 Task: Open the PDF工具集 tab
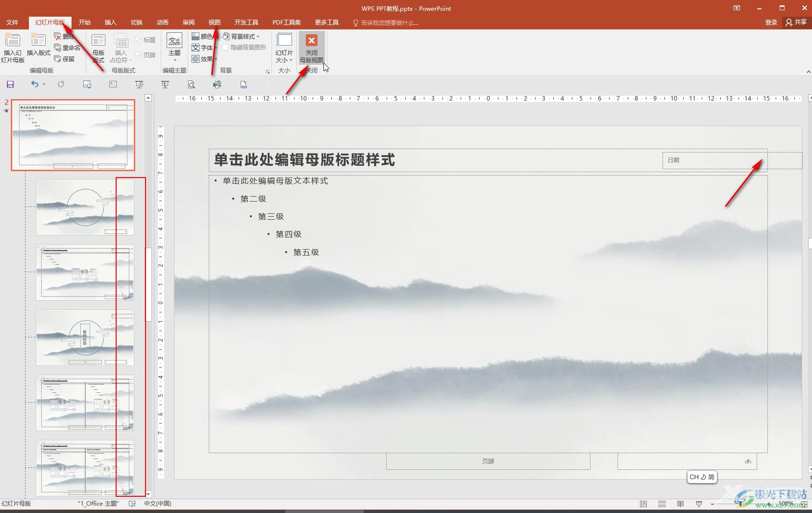click(287, 23)
